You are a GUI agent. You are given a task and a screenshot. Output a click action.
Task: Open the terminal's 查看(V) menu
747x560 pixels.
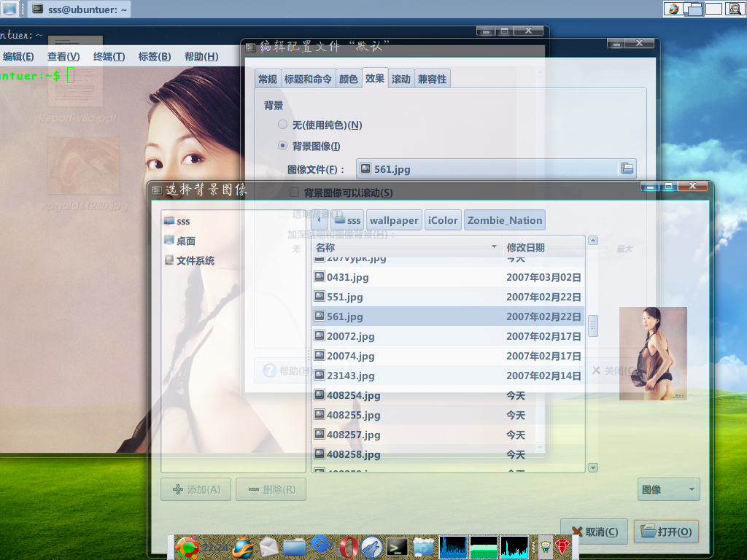63,57
